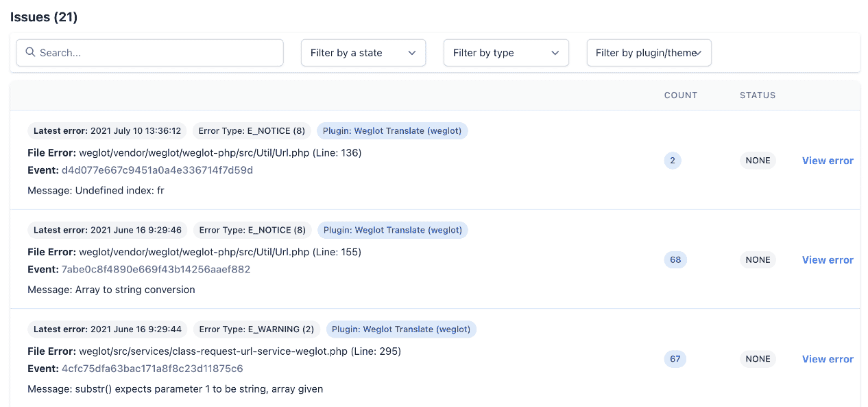Viewport: 868px width, 407px height.
Task: Select event hash 7abe0c8f4890e669f43b14256aaef882
Action: point(156,270)
